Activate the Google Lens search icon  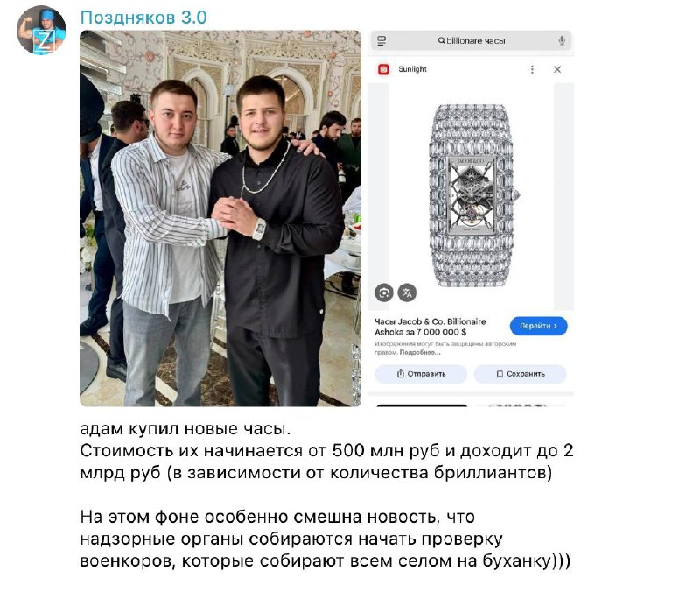point(384,293)
